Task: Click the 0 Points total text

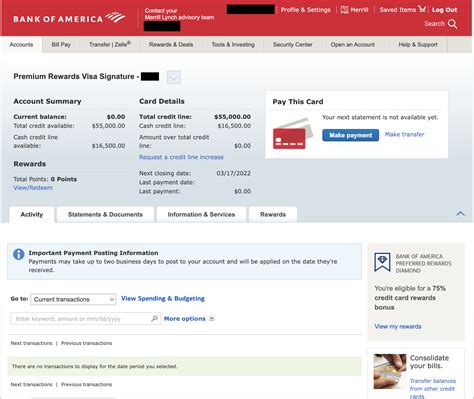Action: tap(64, 179)
